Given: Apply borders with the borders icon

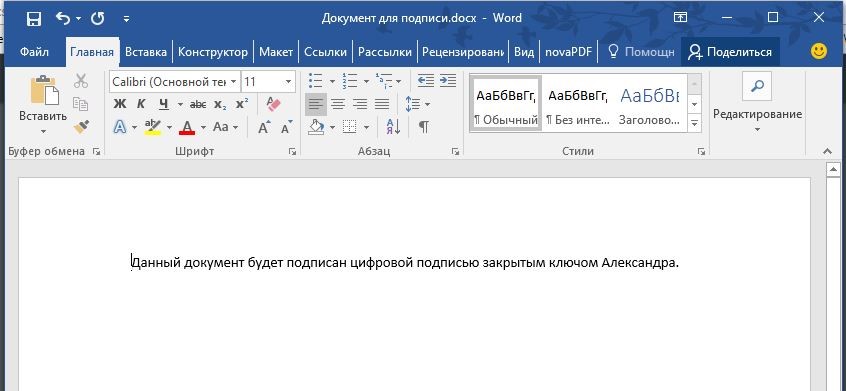Looking at the screenshot, I should point(350,127).
